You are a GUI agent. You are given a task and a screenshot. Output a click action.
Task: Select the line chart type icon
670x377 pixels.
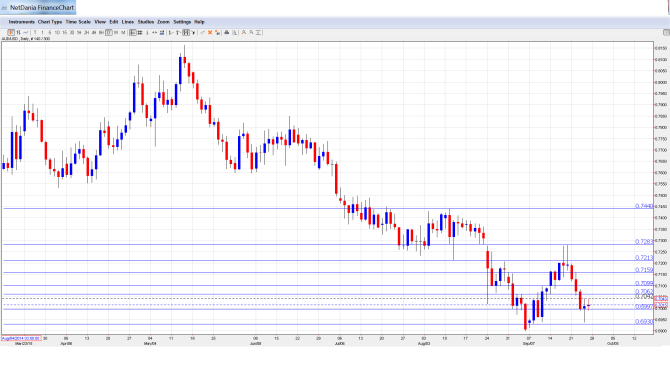click(26, 32)
